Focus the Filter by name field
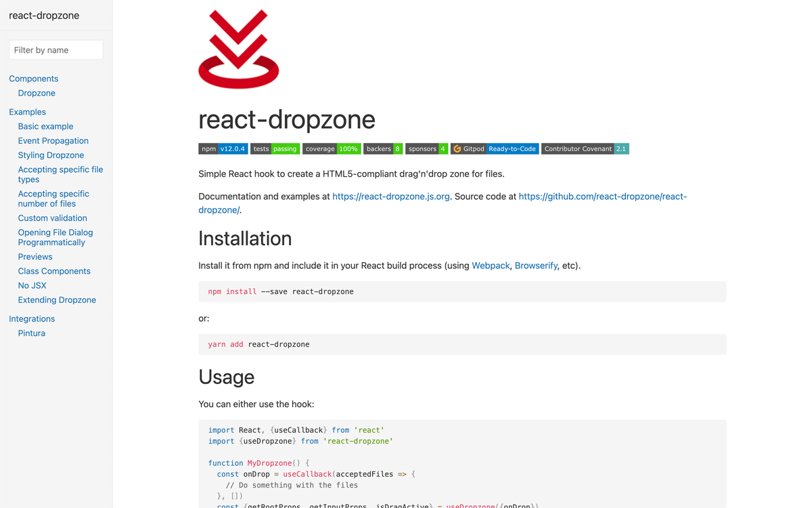The width and height of the screenshot is (812, 508). pyautogui.click(x=56, y=50)
